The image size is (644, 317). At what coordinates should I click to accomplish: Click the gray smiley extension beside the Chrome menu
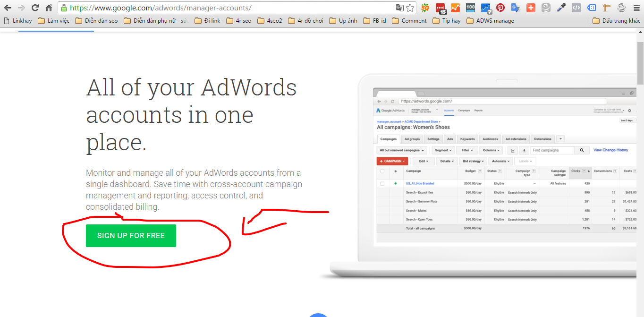[621, 8]
